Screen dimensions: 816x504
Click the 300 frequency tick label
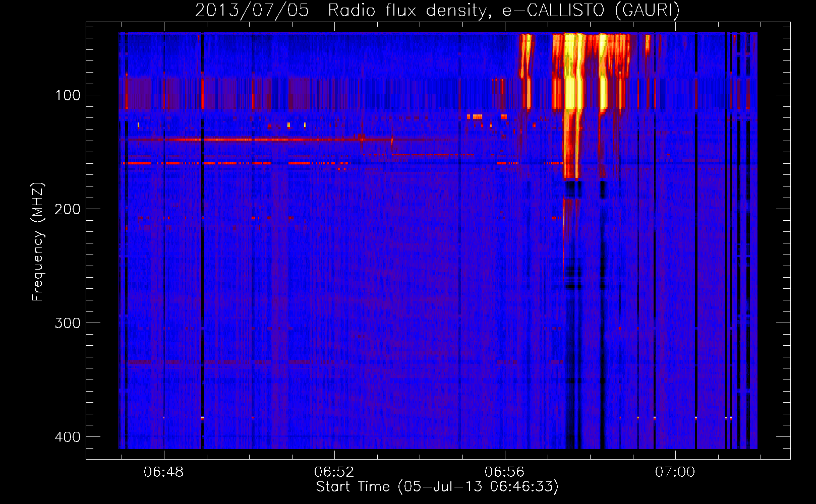(68, 323)
